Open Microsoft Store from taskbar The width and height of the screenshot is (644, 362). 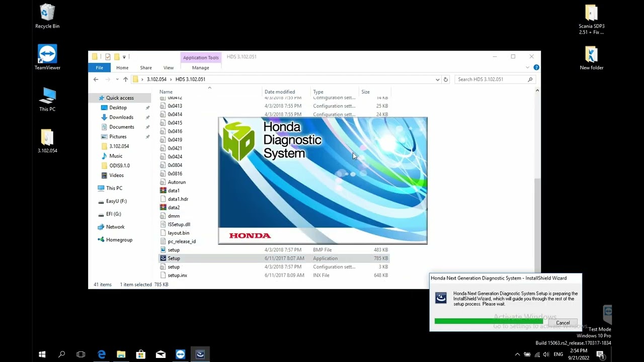141,354
